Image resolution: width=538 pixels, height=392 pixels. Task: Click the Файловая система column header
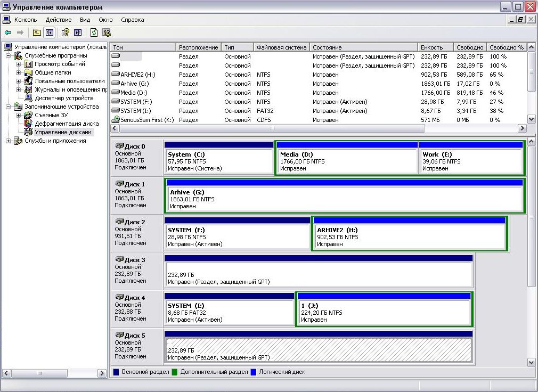pos(281,47)
